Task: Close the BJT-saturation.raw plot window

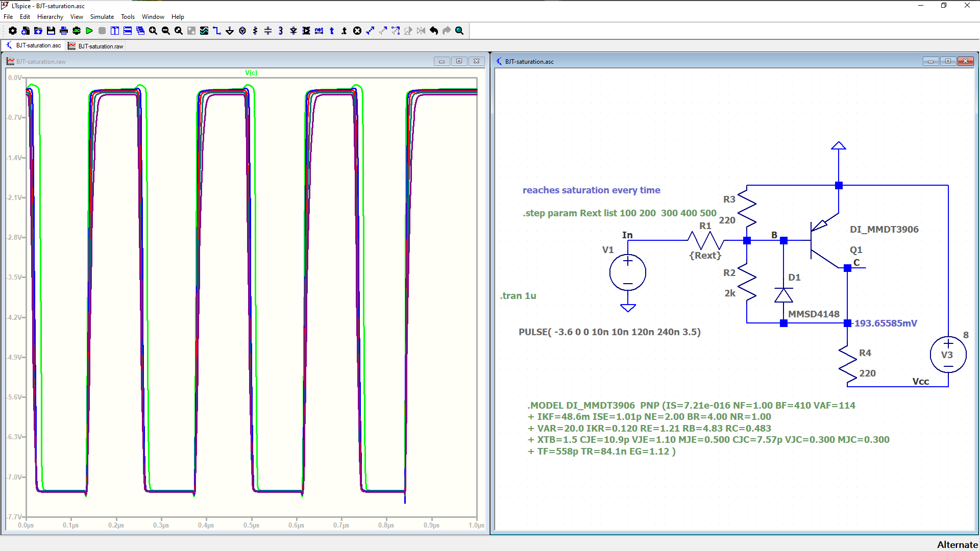Action: pyautogui.click(x=476, y=61)
